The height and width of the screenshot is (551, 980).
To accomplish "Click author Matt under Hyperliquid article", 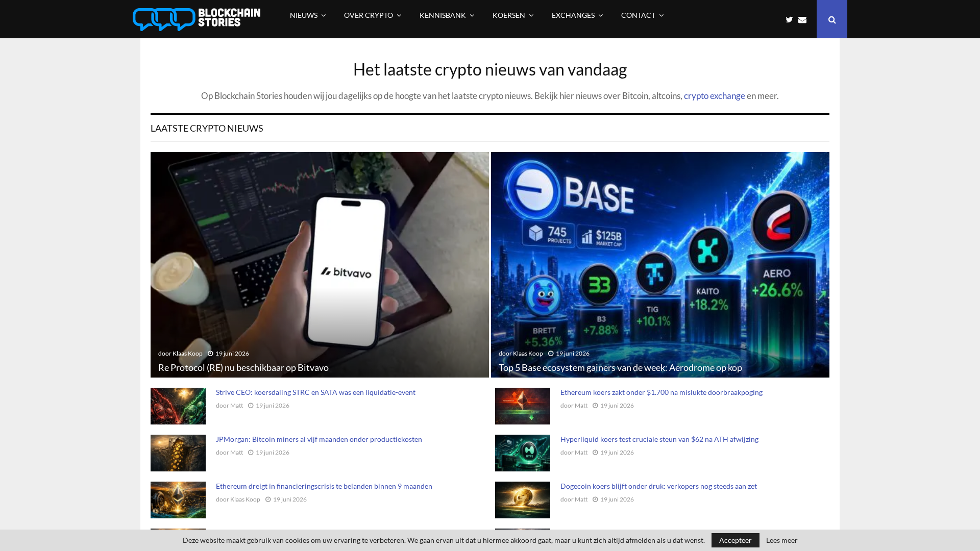I will point(581,453).
